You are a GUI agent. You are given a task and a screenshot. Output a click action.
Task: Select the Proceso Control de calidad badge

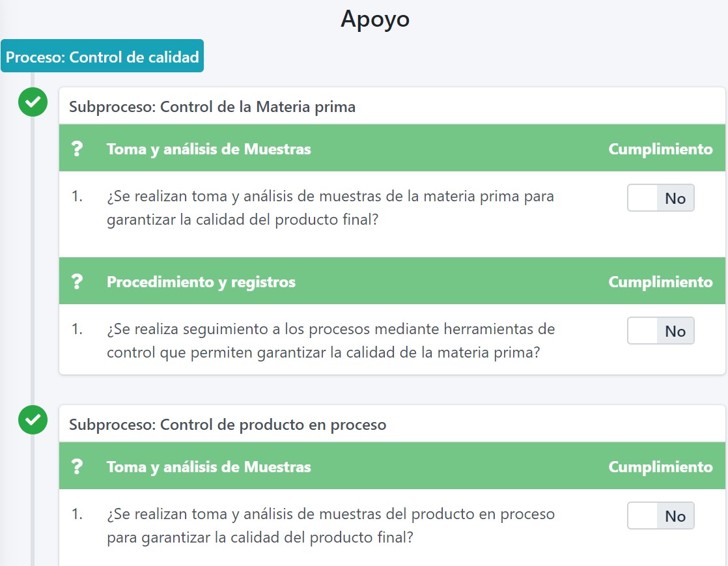(102, 56)
